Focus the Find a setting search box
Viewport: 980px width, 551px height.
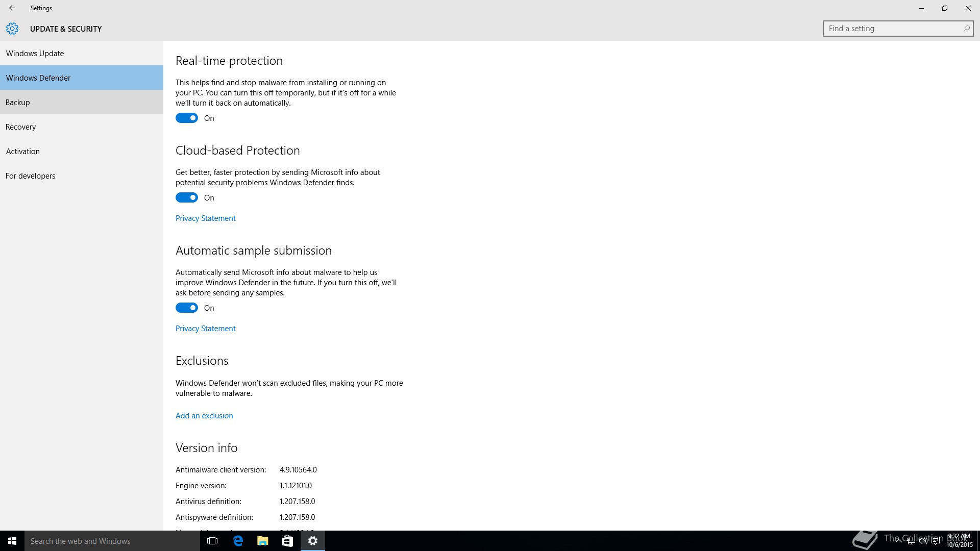[898, 29]
